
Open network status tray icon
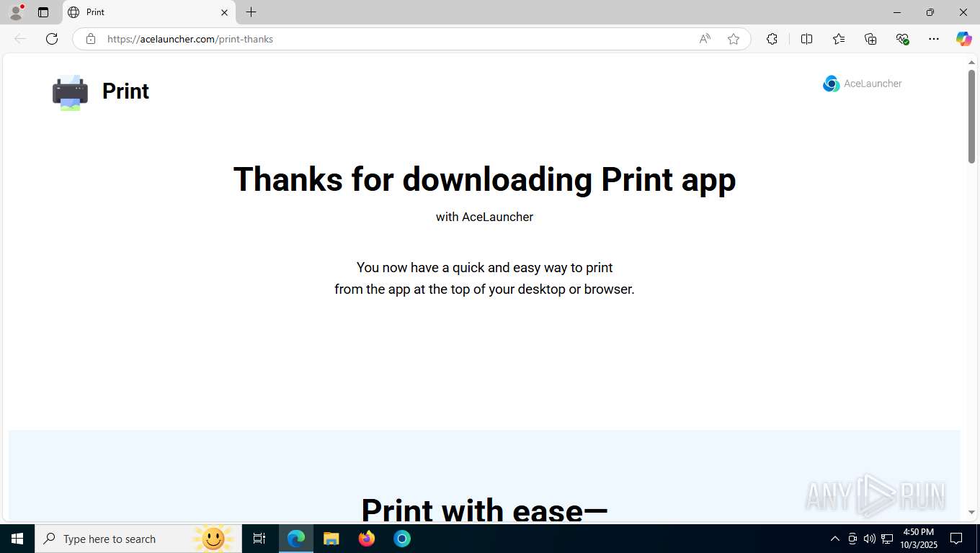pos(887,539)
